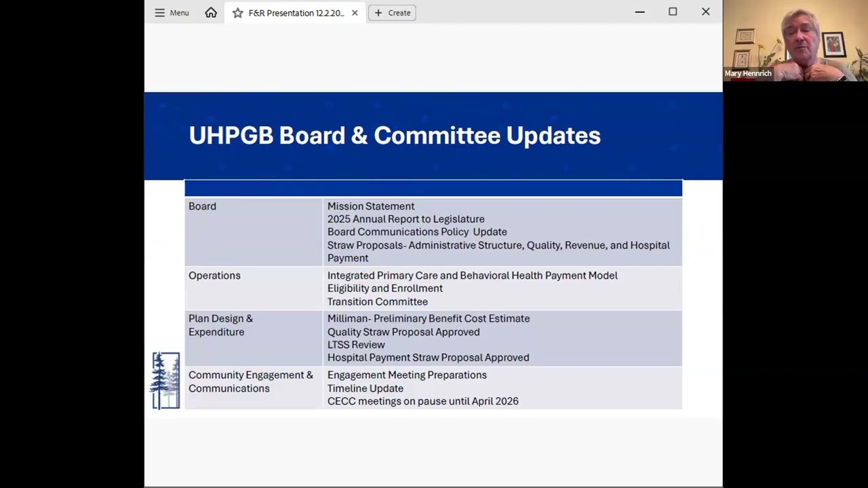The height and width of the screenshot is (488, 868).
Task: Click the Straw Proposals- Administrative Structure line
Action: point(498,251)
